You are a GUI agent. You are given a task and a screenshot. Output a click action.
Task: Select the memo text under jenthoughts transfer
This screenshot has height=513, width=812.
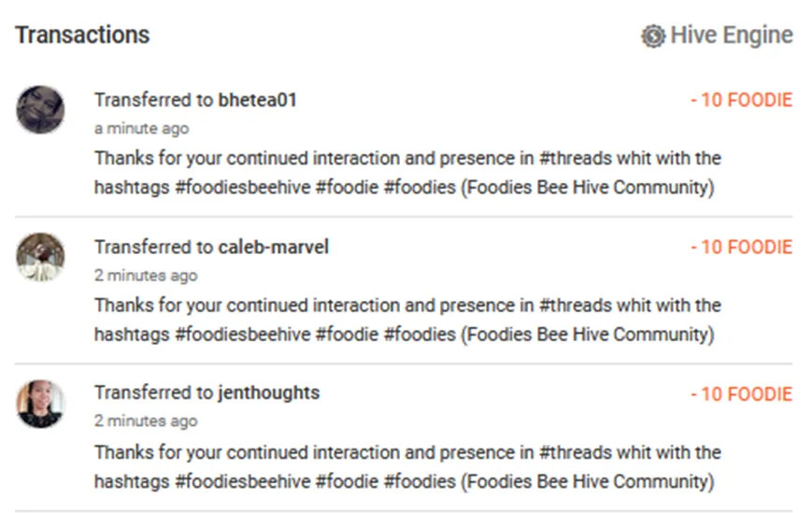pos(406,467)
